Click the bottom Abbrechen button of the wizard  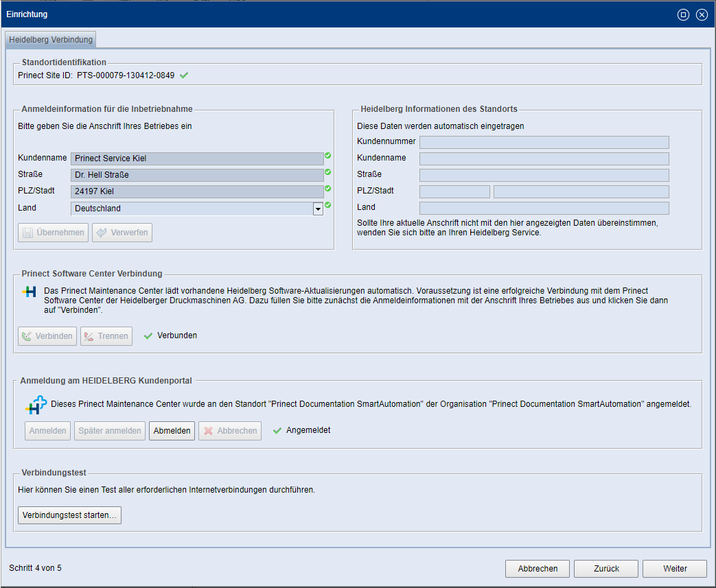(538, 569)
